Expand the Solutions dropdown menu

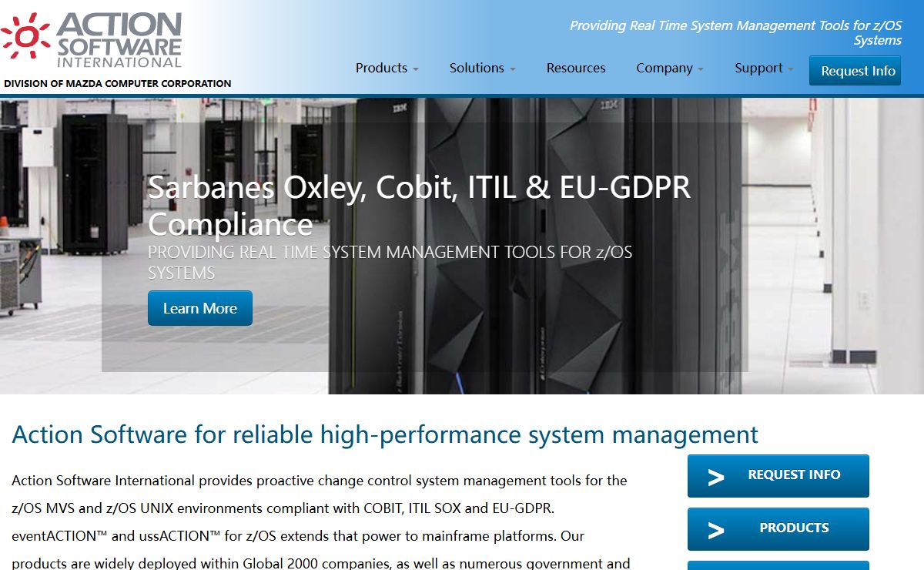click(x=483, y=68)
